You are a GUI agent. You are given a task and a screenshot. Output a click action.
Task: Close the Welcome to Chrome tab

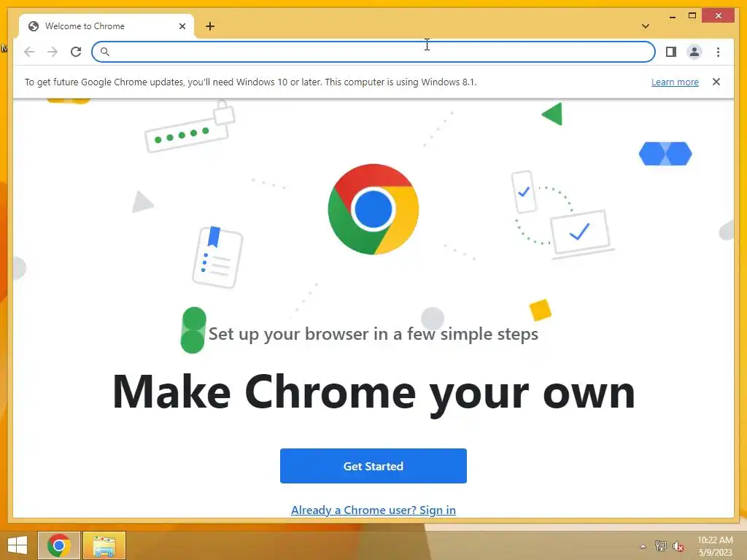pos(182,26)
